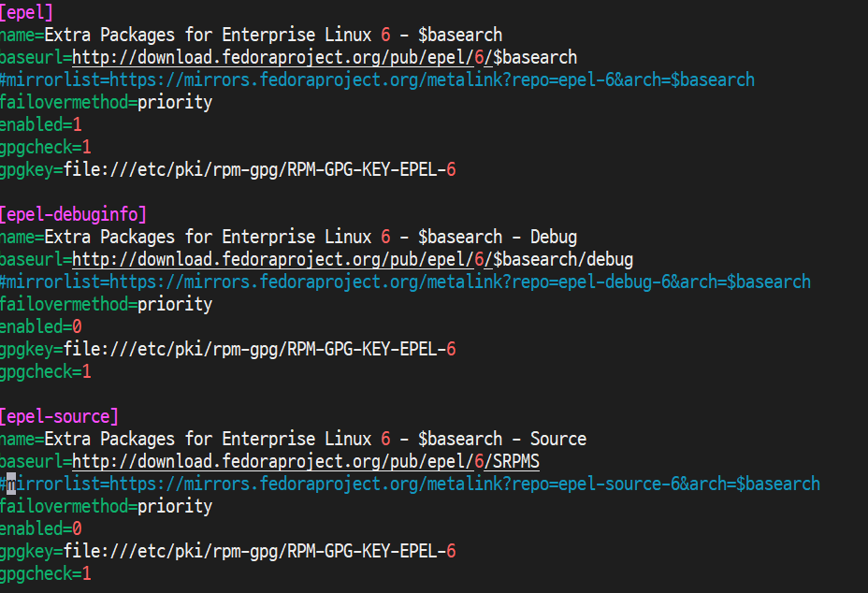The width and height of the screenshot is (868, 593).
Task: Click enabled=0 under epel-debuginfo
Action: [x=41, y=326]
